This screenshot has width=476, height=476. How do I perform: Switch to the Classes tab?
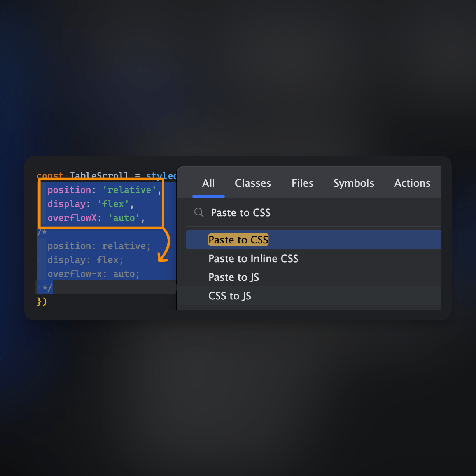pos(253,183)
